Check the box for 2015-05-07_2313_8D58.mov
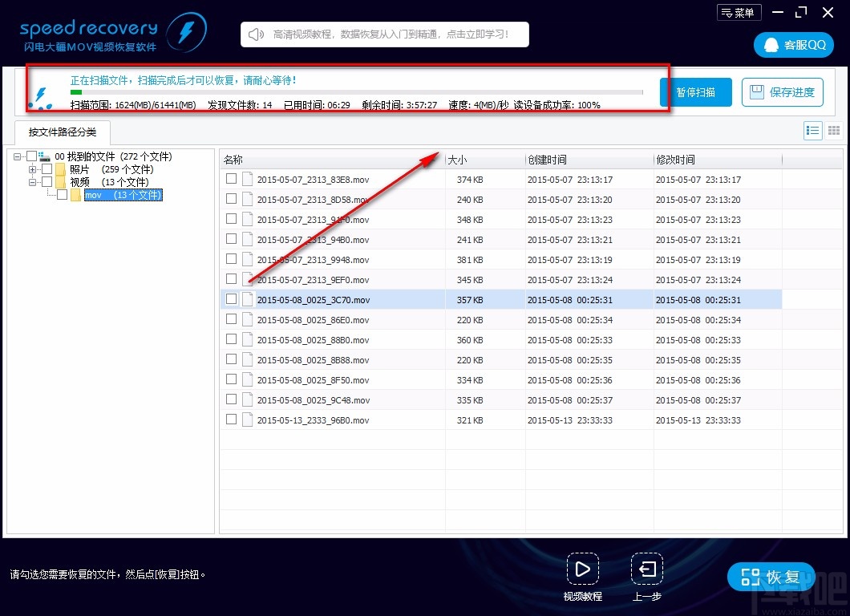 [232, 198]
